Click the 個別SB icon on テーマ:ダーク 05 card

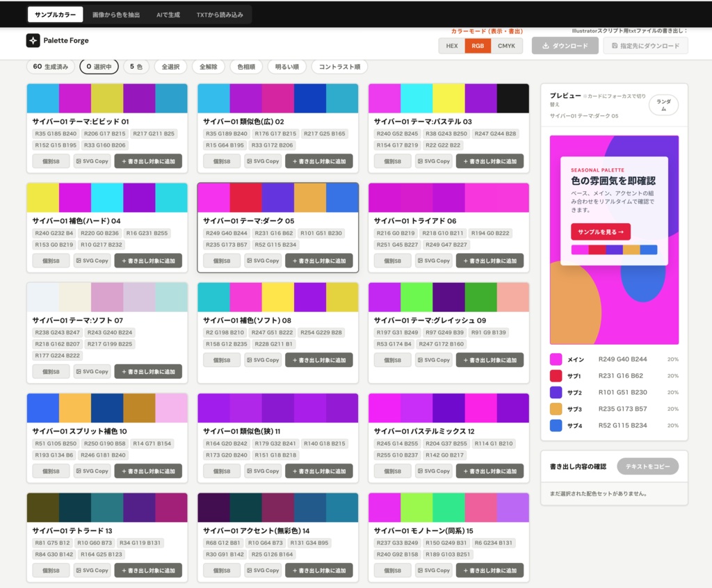(x=222, y=261)
